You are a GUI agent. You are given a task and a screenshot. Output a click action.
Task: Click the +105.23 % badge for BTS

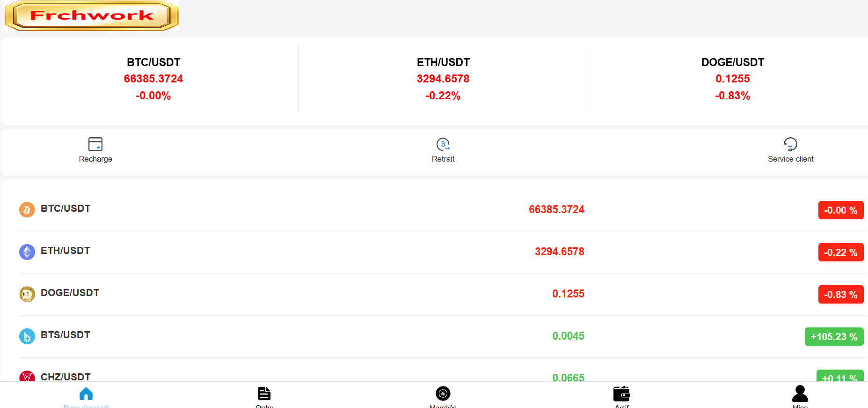[834, 337]
